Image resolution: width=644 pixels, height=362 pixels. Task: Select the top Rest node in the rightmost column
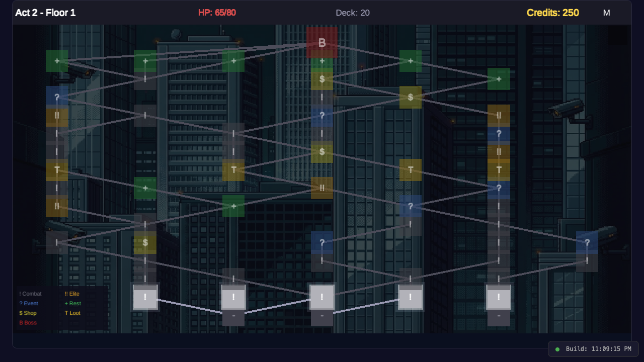pyautogui.click(x=499, y=79)
